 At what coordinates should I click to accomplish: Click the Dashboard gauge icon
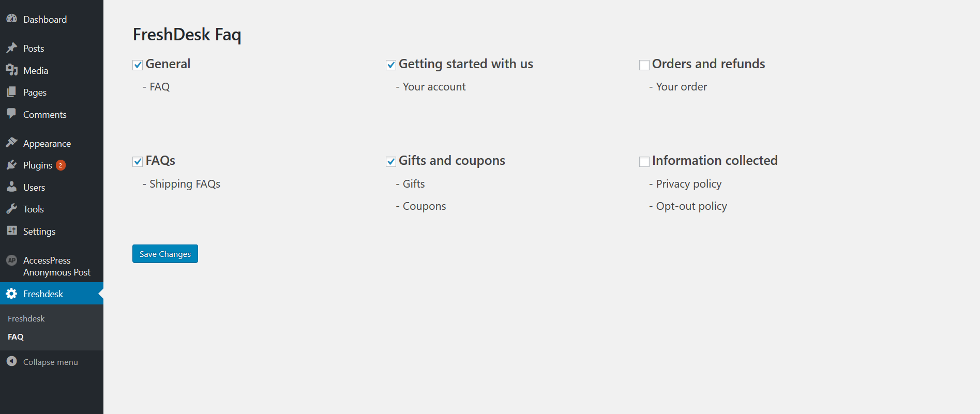11,19
